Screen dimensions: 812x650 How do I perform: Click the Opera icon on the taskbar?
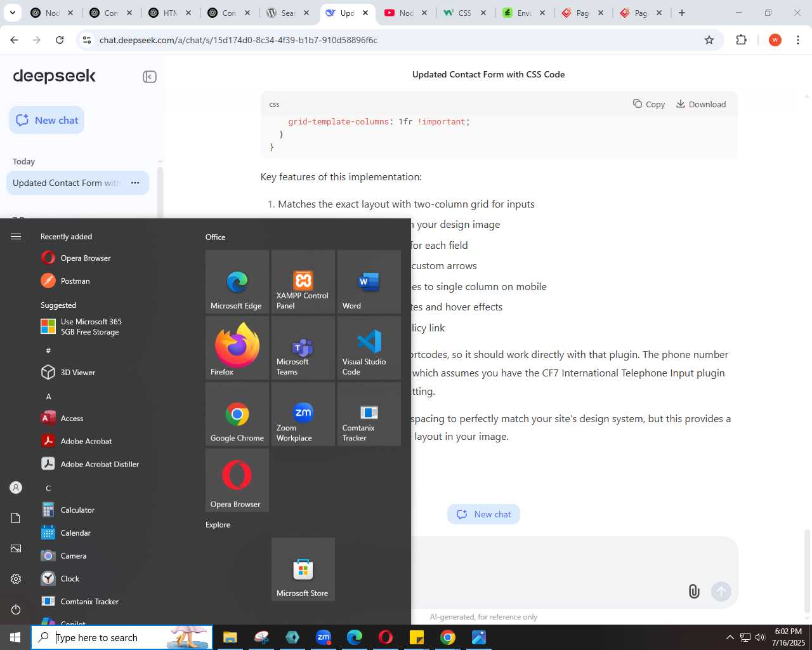pyautogui.click(x=386, y=637)
